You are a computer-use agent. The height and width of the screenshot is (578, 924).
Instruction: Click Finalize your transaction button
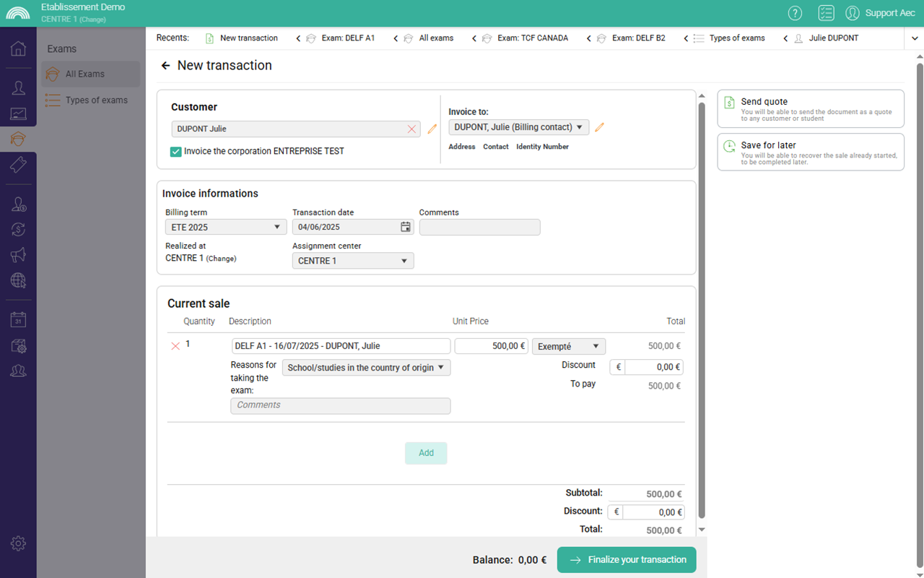(626, 560)
